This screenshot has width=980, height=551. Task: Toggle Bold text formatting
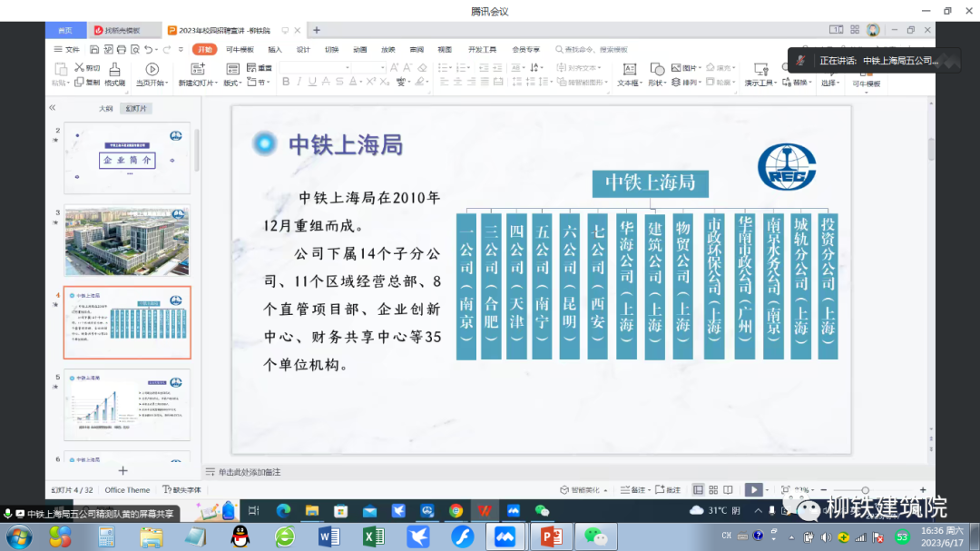[x=286, y=82]
